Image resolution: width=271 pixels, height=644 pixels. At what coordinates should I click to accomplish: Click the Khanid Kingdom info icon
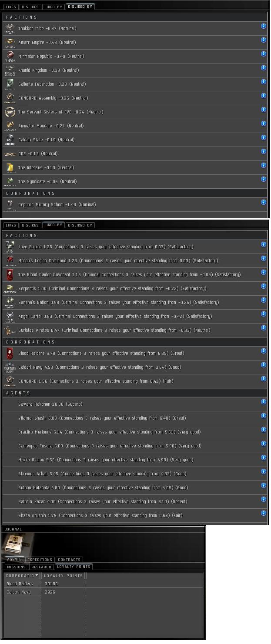coord(263,68)
